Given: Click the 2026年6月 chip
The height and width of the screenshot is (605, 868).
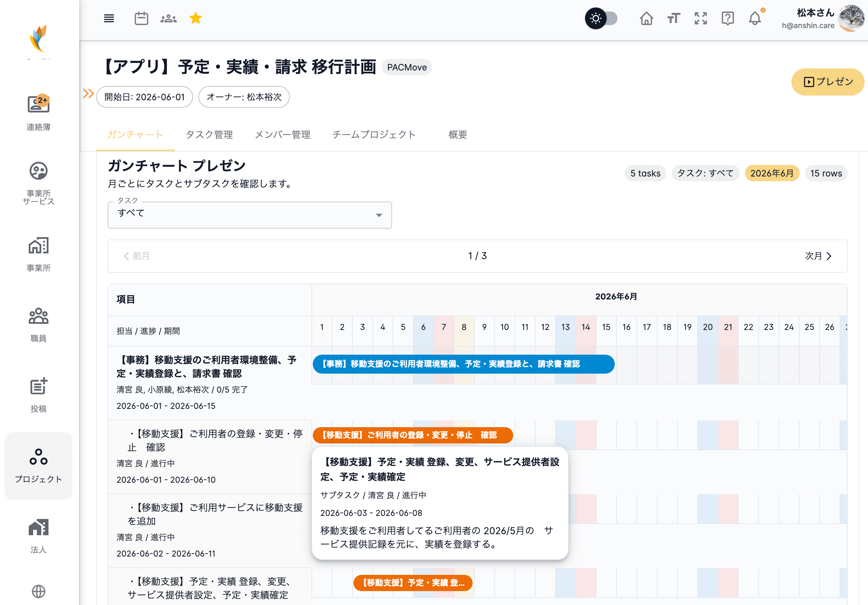Looking at the screenshot, I should tap(772, 173).
